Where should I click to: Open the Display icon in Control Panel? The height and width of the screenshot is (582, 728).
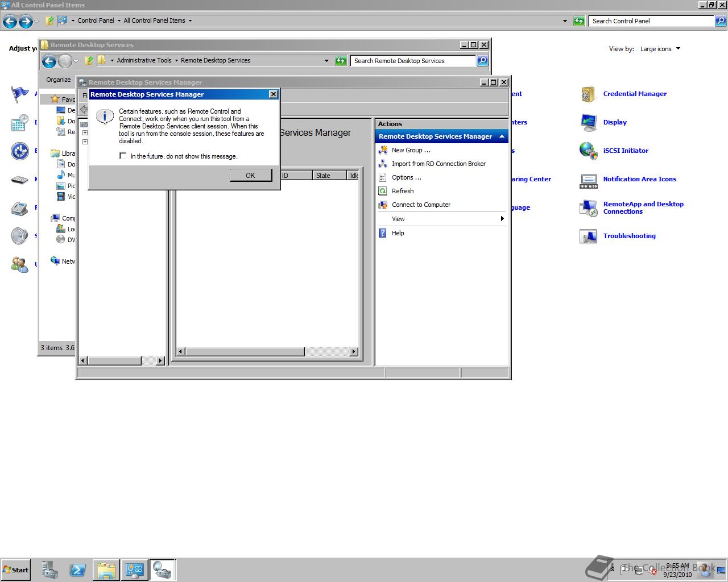[588, 122]
